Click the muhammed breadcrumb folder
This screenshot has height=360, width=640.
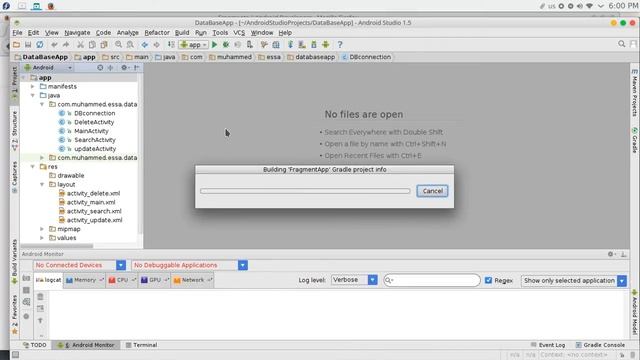point(230,57)
